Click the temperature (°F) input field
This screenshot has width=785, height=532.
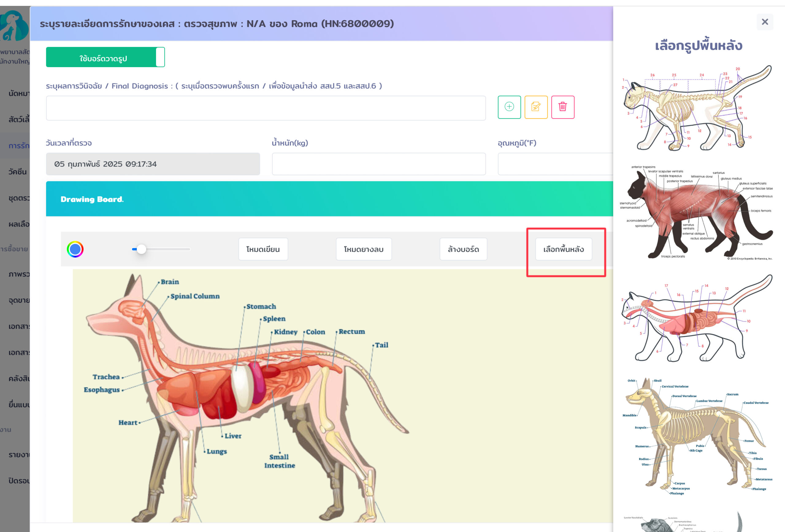[555, 164]
